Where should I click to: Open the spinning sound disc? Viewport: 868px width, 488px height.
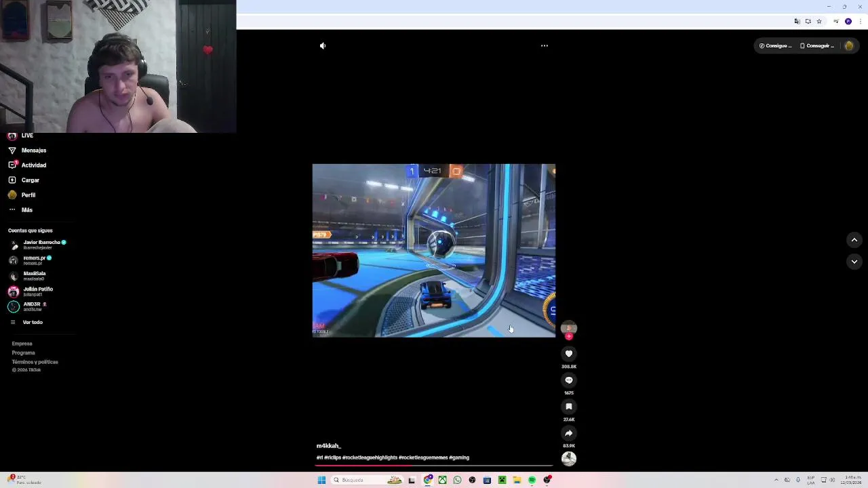(569, 459)
